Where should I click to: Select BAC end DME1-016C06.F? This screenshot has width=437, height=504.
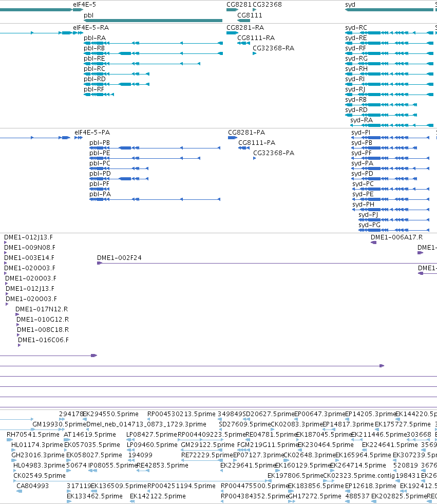20,345
